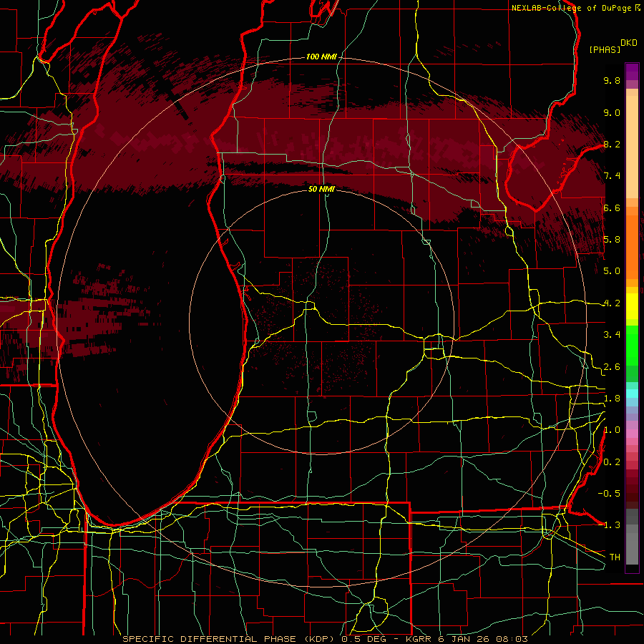This screenshot has width=644, height=644.
Task: Click the 100 NMI range ring label
Action: (321, 57)
